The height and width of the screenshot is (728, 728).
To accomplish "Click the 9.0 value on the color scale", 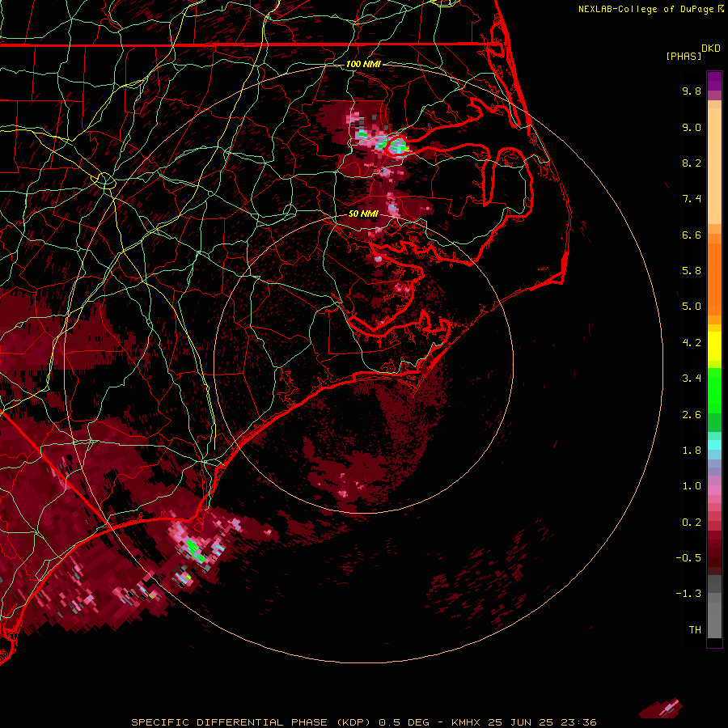I will click(x=692, y=128).
